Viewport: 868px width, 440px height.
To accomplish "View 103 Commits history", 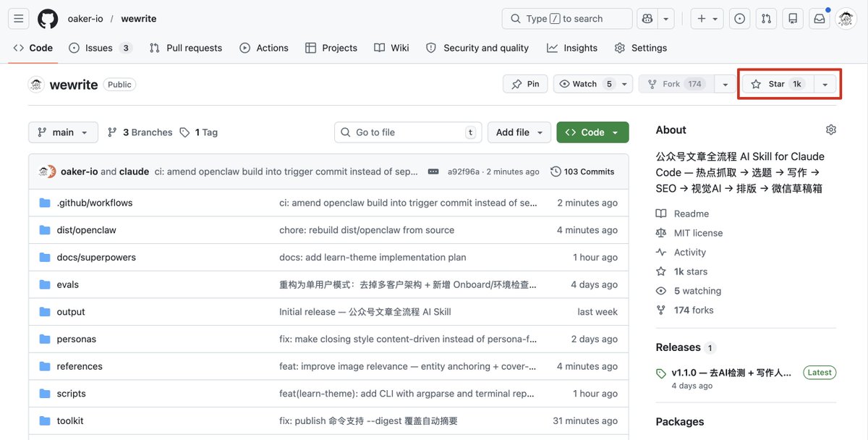I will click(x=582, y=172).
